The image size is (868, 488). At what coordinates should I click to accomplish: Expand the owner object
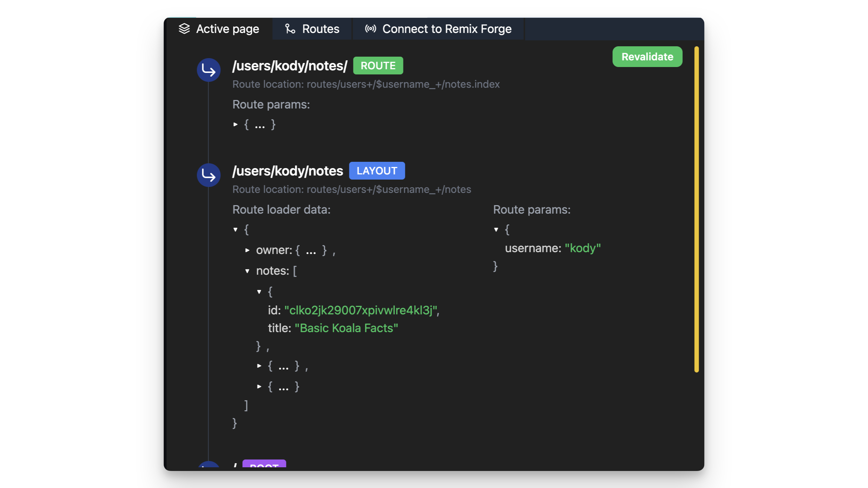pos(247,250)
